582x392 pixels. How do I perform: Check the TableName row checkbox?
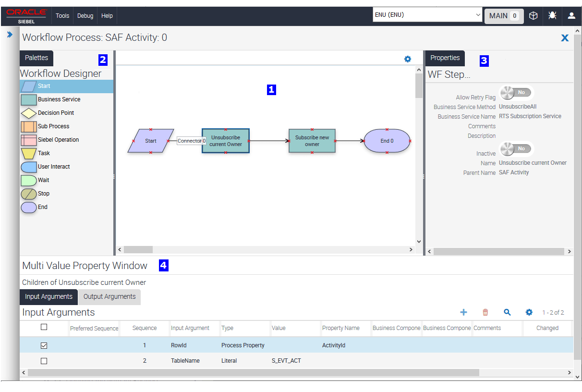pos(44,361)
